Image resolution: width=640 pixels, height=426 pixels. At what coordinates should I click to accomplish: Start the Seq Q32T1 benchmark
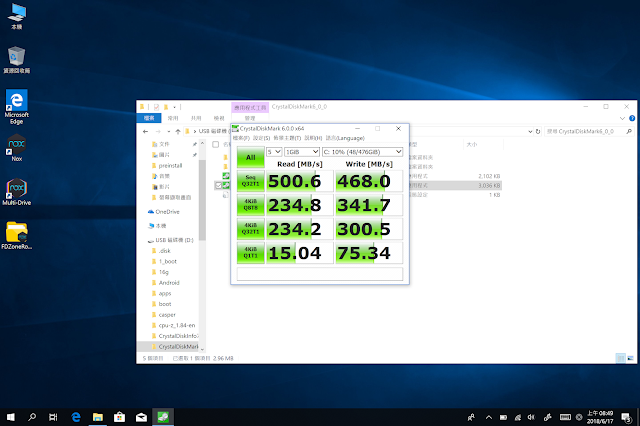(251, 181)
